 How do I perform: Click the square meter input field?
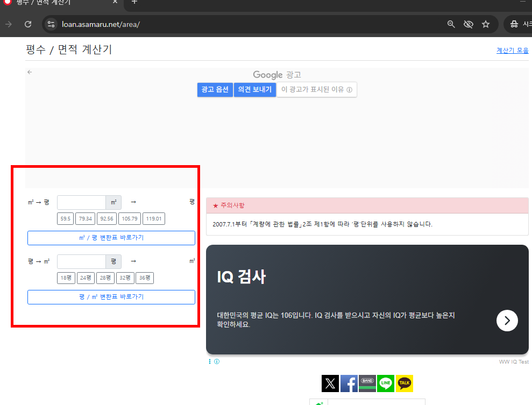pyautogui.click(x=81, y=202)
